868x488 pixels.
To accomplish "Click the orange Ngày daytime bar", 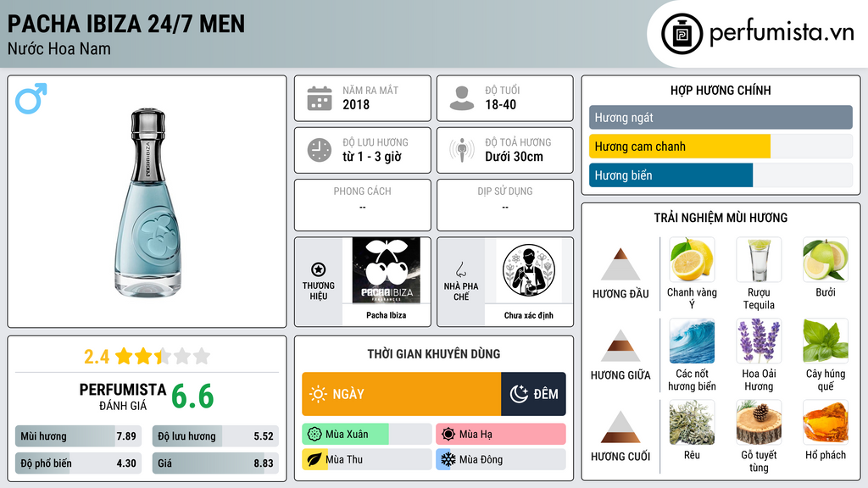I will coord(401,394).
